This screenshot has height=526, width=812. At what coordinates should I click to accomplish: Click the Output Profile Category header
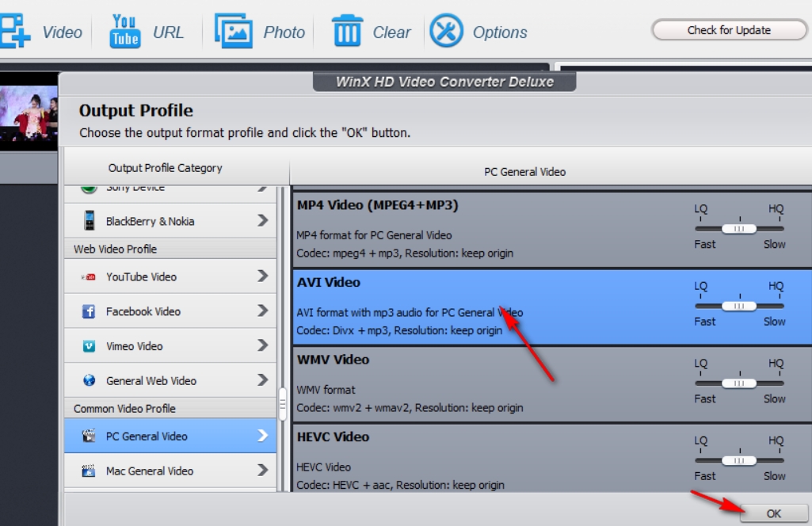click(166, 168)
